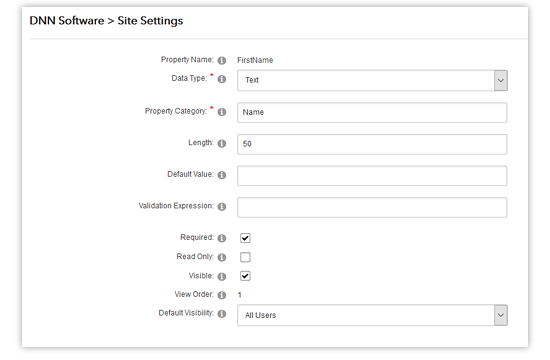Click the info icon beside Visible
550x360 pixels.
(x=222, y=276)
